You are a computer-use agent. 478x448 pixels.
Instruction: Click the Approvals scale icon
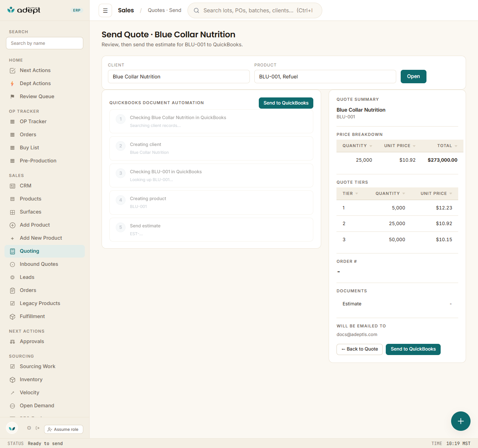click(12, 342)
